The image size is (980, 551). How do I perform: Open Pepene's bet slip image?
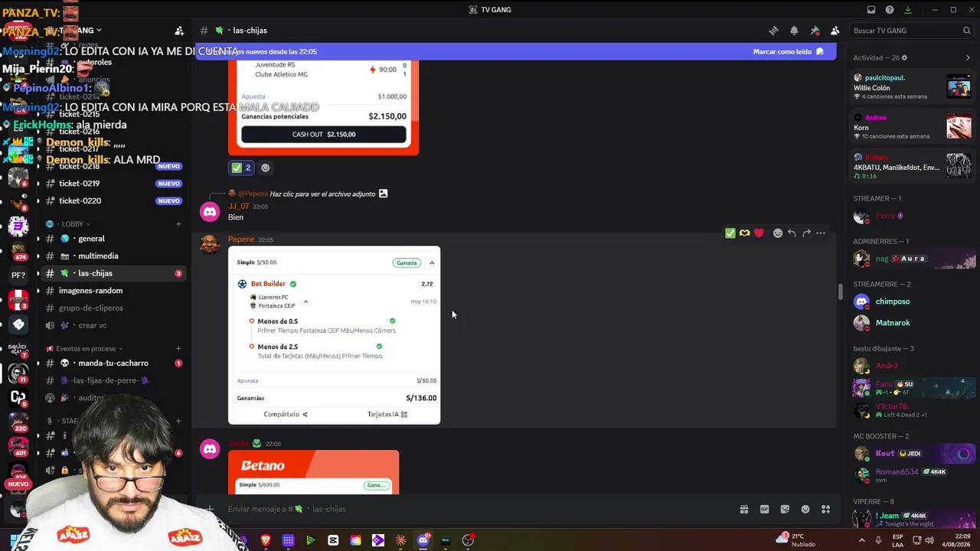pos(334,335)
